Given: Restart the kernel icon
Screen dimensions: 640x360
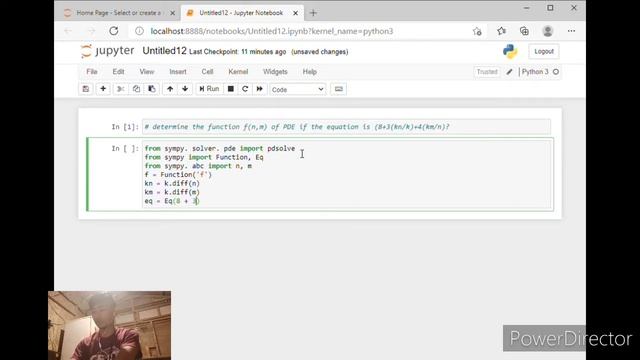Looking at the screenshot, I should tap(245, 89).
